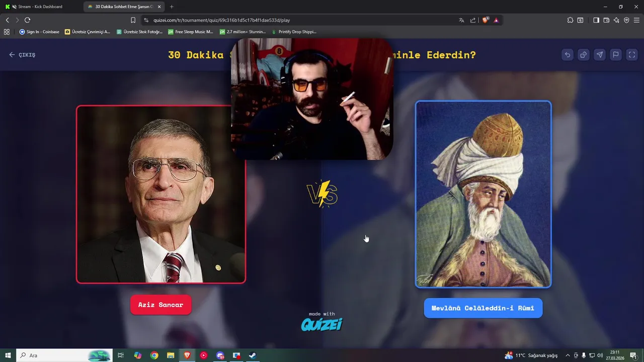Open Task View in taskbar

coord(121,355)
